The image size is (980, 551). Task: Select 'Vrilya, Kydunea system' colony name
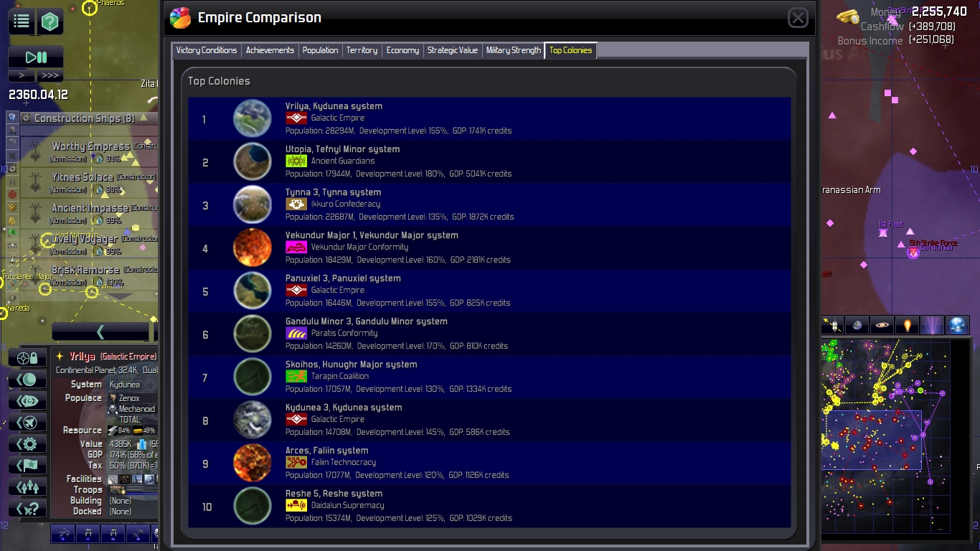334,106
